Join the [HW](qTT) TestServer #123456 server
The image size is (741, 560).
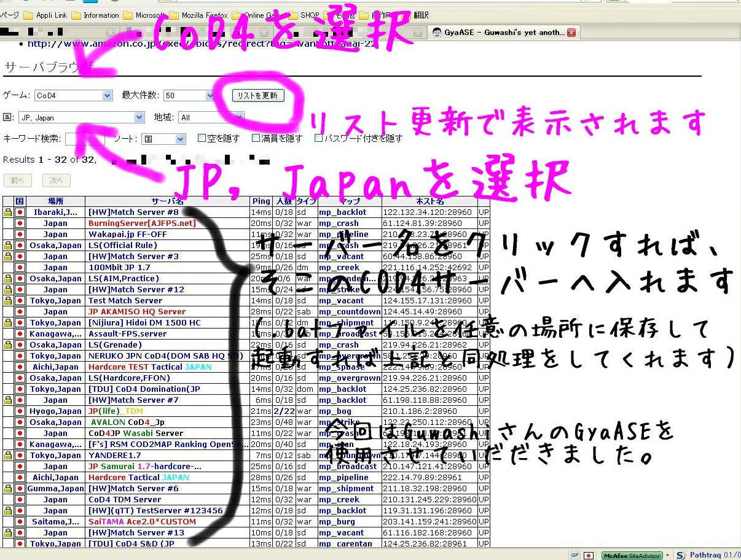(155, 511)
